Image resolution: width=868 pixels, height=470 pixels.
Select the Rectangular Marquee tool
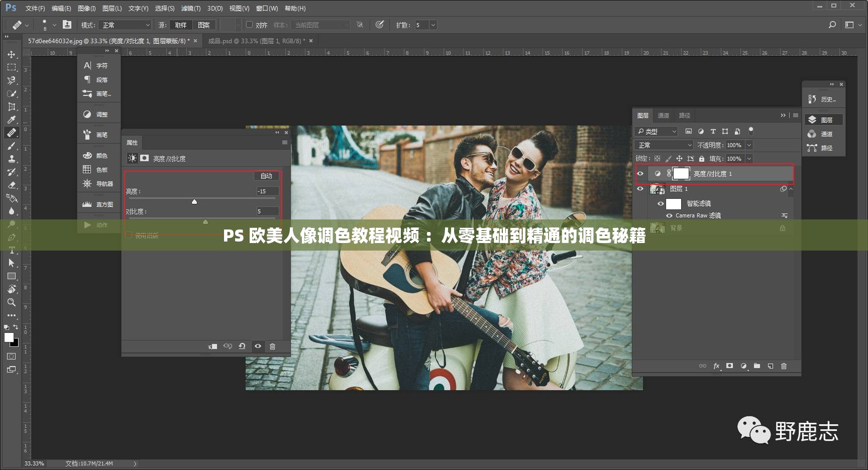(x=12, y=67)
